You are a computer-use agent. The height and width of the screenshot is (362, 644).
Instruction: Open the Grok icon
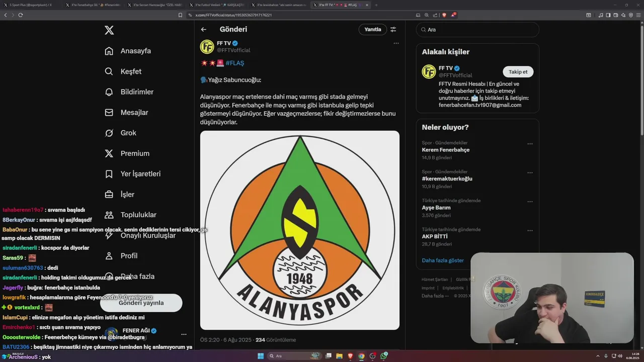(109, 133)
